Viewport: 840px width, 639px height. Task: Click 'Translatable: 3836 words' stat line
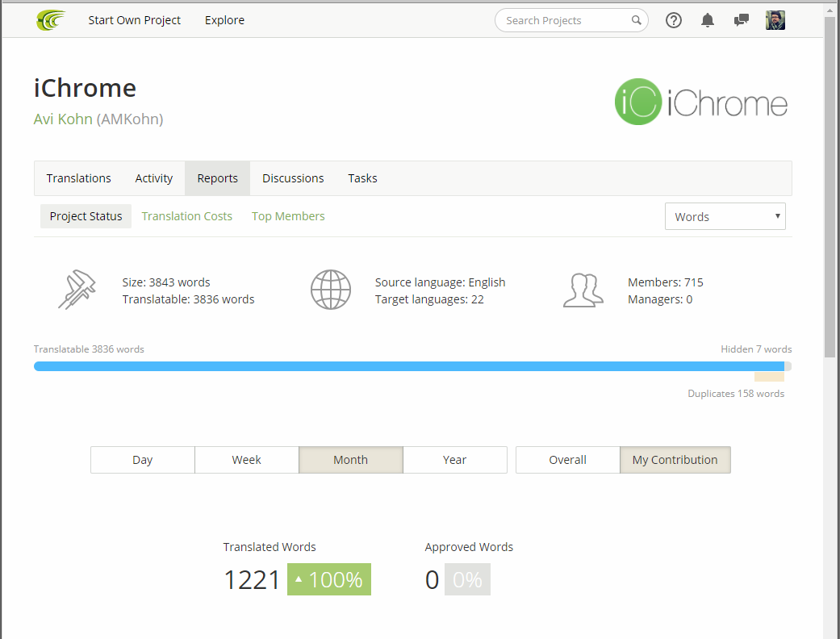188,299
